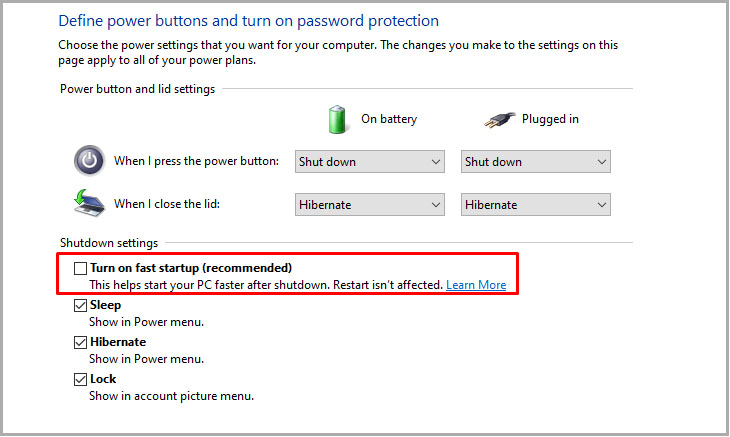Uncheck the Sleep checkbox
This screenshot has height=437, width=730.
(80, 305)
